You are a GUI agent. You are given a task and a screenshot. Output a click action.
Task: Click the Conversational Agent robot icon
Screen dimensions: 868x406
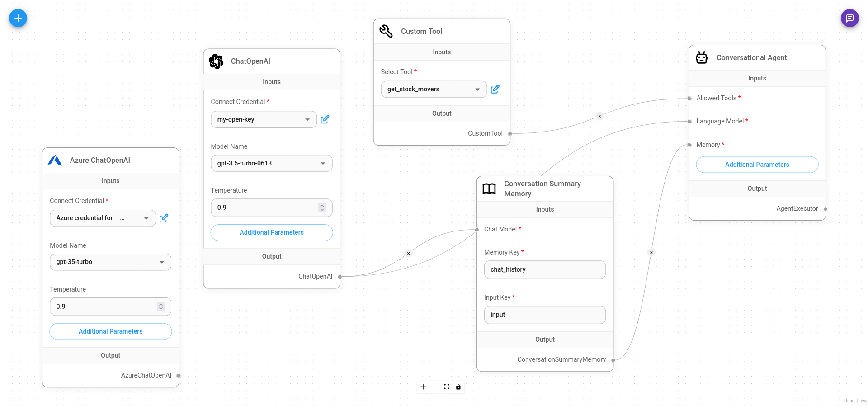pyautogui.click(x=702, y=57)
